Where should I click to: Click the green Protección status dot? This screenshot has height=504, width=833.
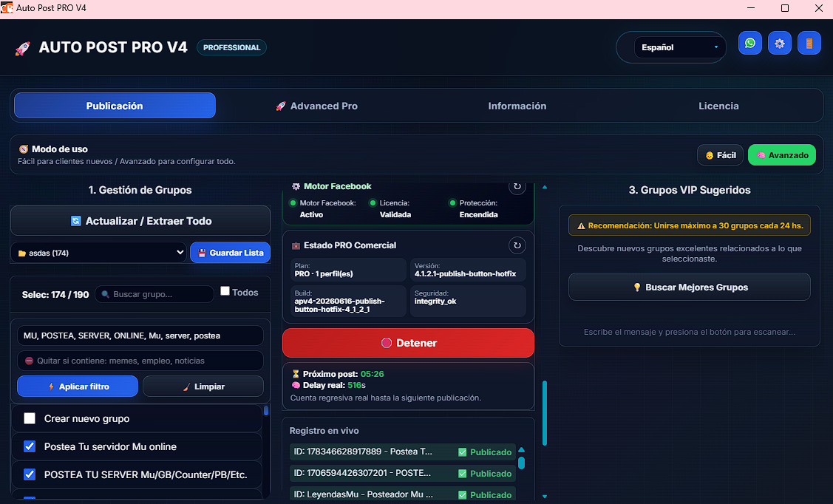point(452,203)
